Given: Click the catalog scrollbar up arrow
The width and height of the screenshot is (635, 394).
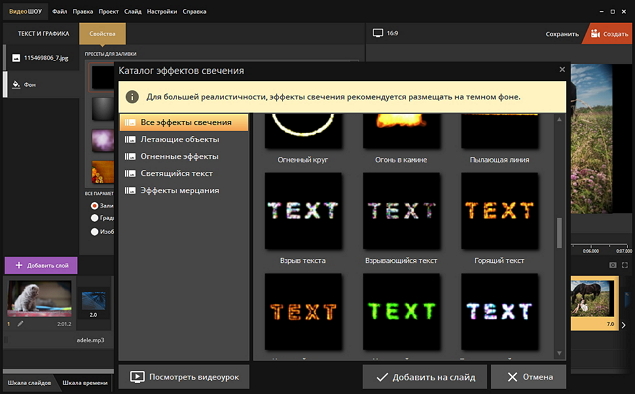Looking at the screenshot, I should coord(559,119).
